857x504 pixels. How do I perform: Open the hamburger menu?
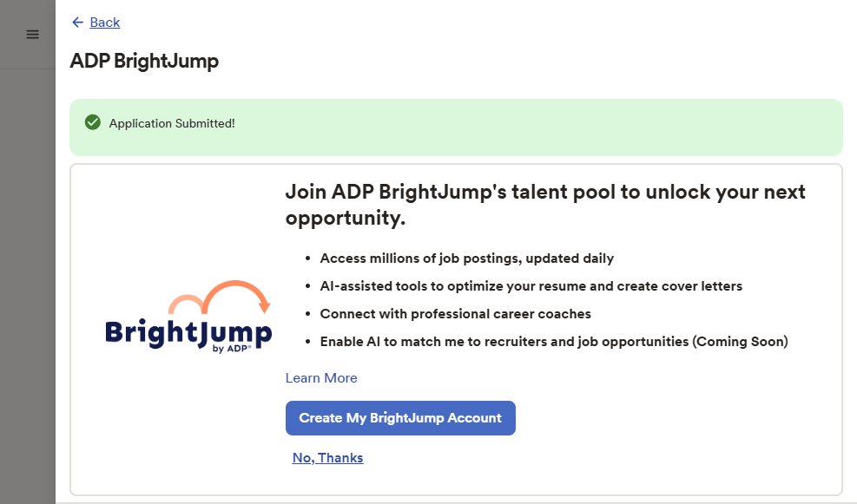(32, 35)
